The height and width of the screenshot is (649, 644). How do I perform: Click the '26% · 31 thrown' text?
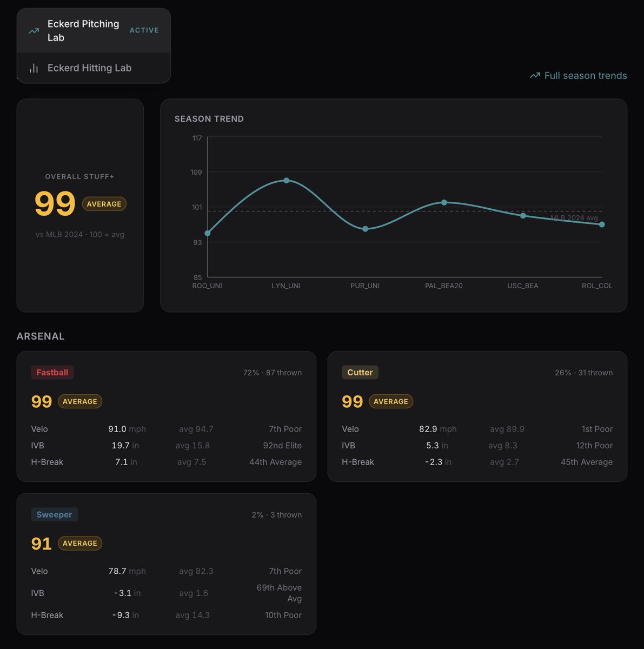(584, 373)
